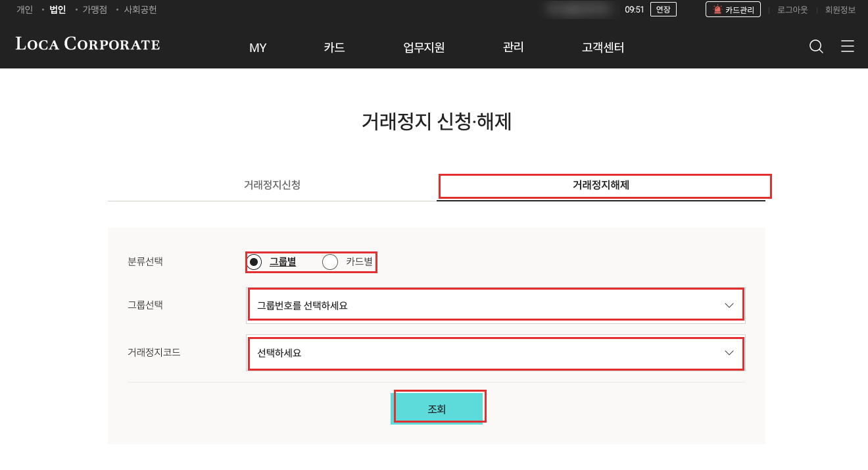Click the chevron arrow of 그룹선택 combo box
The image size is (868, 470).
tap(729, 305)
